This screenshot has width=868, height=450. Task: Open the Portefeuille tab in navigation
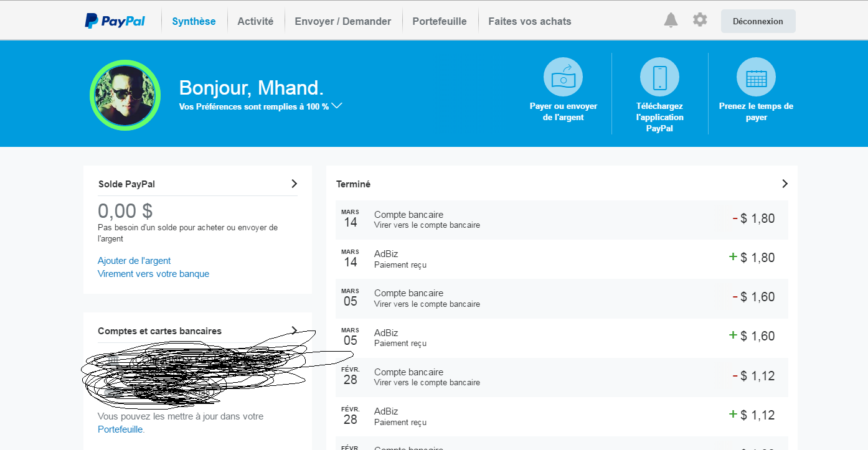[x=440, y=21]
